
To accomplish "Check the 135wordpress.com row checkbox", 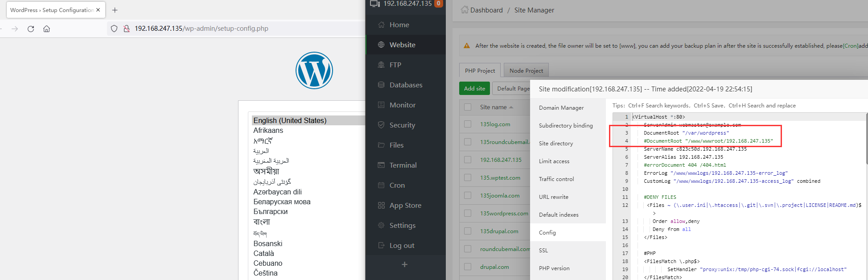I will click(x=468, y=213).
